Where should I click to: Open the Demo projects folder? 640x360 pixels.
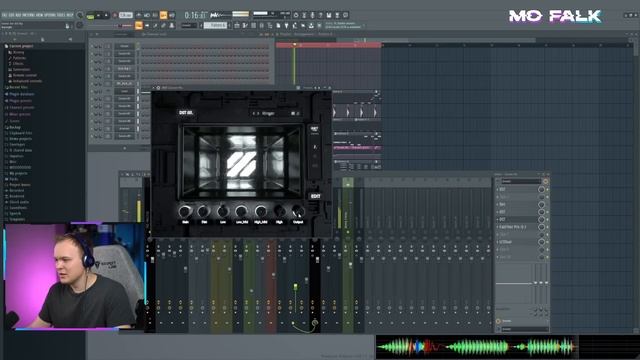click(20, 139)
